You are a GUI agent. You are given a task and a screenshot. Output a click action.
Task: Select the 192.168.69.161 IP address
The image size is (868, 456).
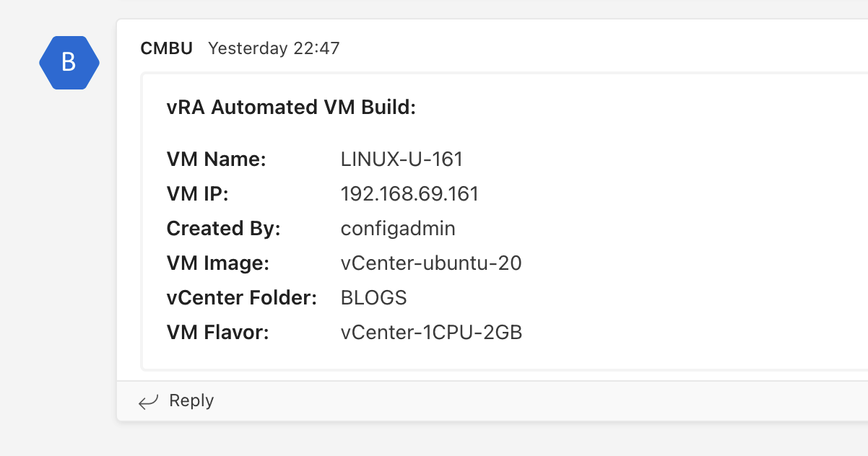[x=409, y=194]
